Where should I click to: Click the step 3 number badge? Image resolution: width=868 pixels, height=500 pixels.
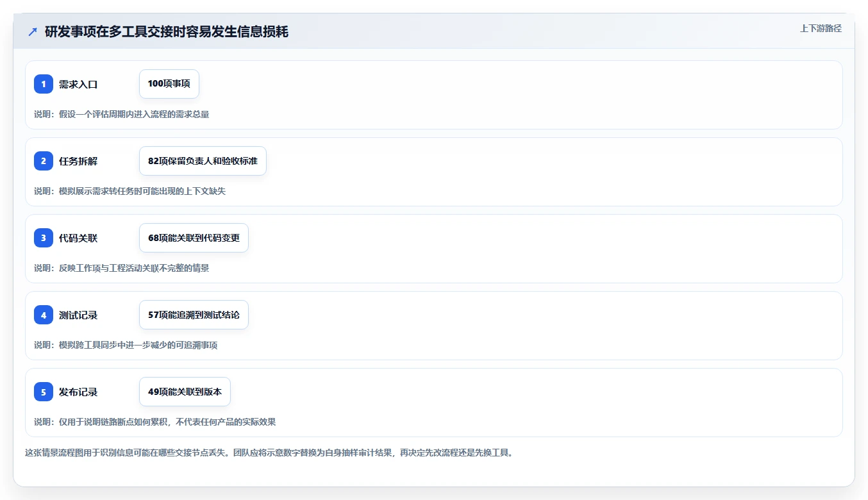click(44, 238)
